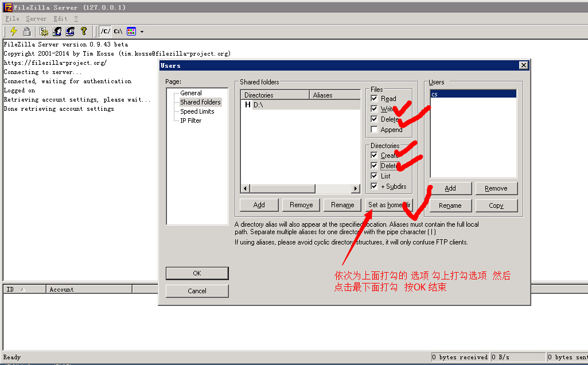Open dropdown arrow beside colored grid icon
588x365 pixels.
(x=142, y=32)
